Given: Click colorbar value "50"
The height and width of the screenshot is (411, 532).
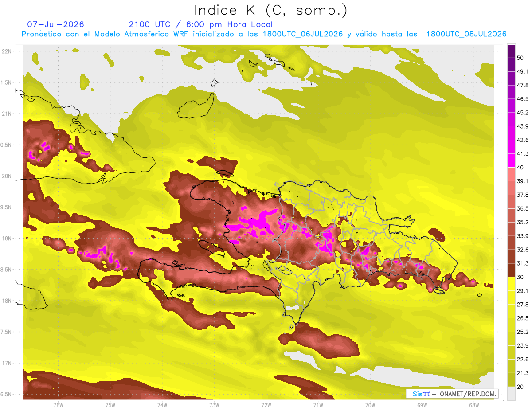Looking at the screenshot, I should pyautogui.click(x=521, y=58).
